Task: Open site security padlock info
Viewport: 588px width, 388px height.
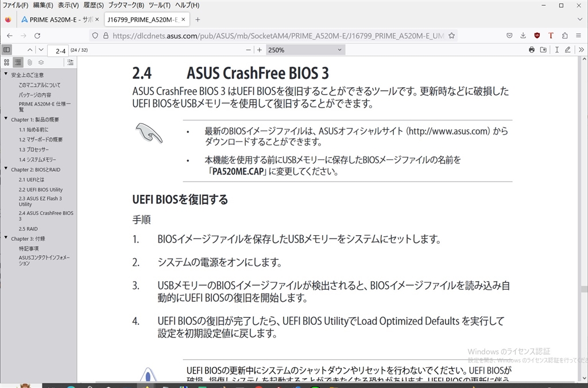Action: point(106,36)
